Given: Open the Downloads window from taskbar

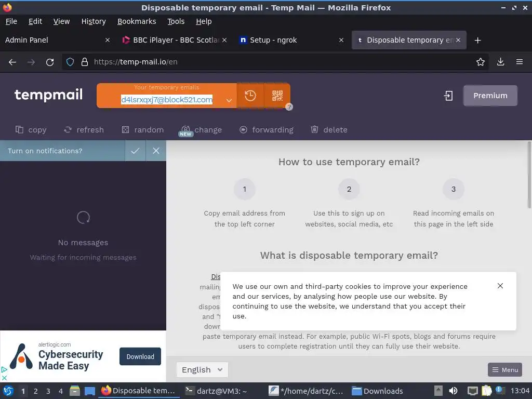Looking at the screenshot, I should click(x=377, y=391).
